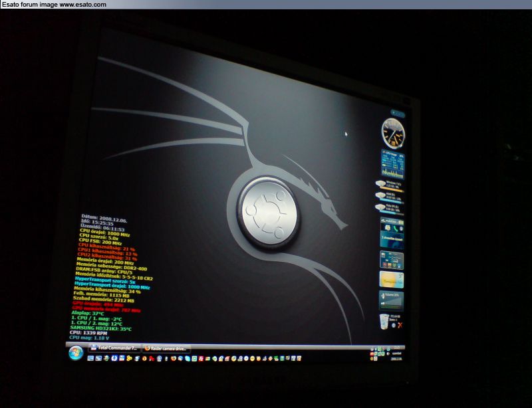The height and width of the screenshot is (408, 532).
Task: Open the system tray clock
Action: pyautogui.click(x=396, y=353)
